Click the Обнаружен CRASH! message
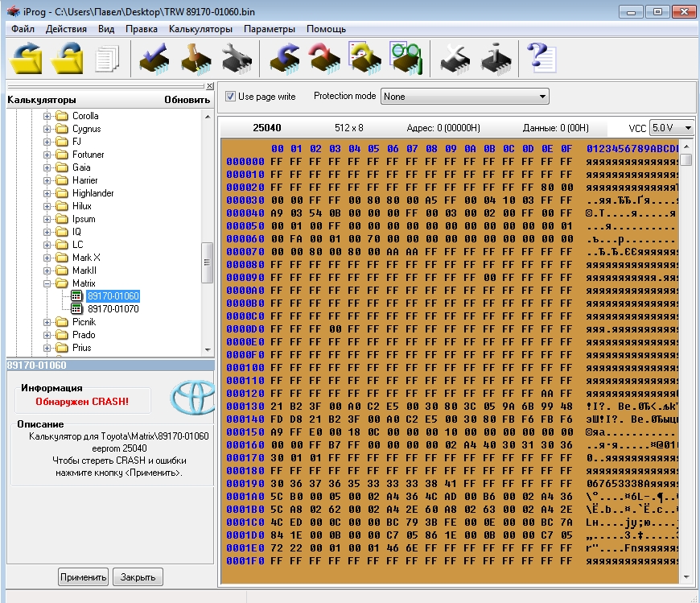The height and width of the screenshot is (603, 700). 82,402
